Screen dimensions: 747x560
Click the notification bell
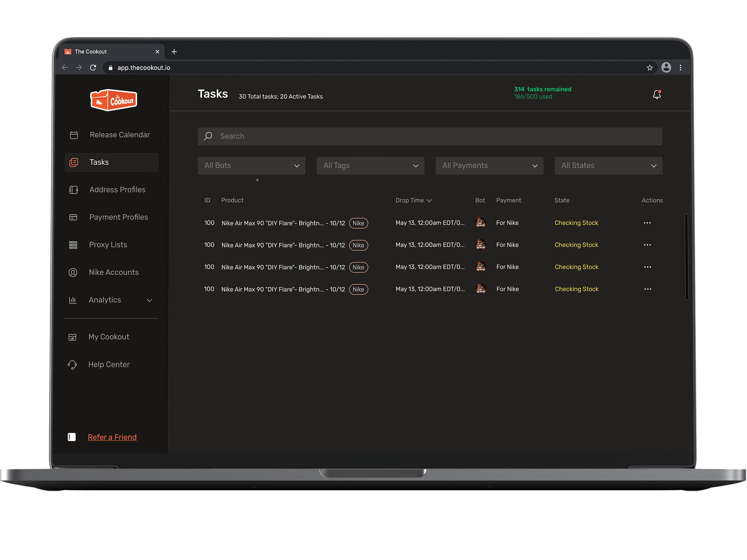coord(657,95)
